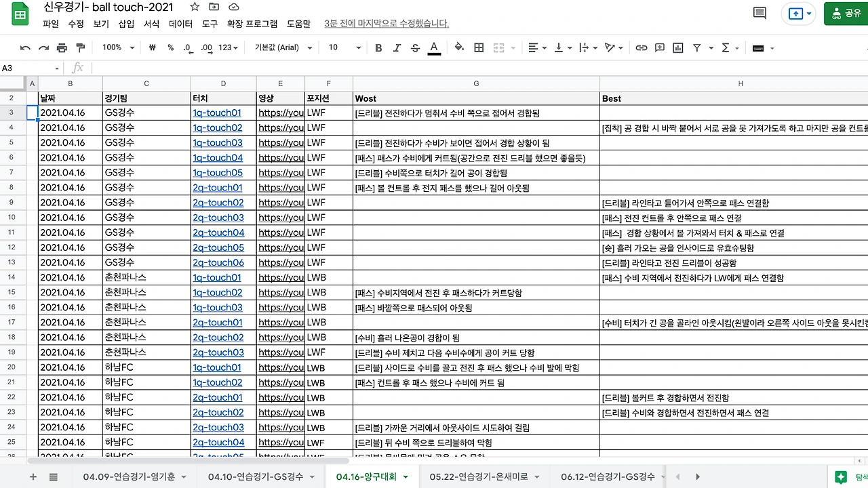Open the text rotation dropdown

click(x=614, y=48)
